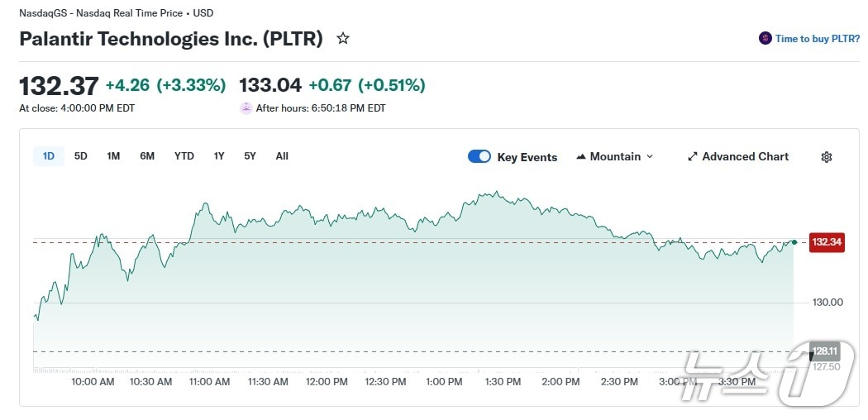Image resolution: width=868 pixels, height=420 pixels.
Task: Show All time price history
Action: pyautogui.click(x=282, y=156)
